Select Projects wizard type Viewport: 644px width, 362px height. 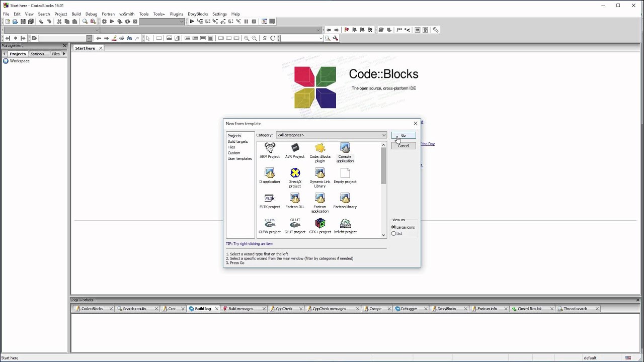pyautogui.click(x=234, y=136)
